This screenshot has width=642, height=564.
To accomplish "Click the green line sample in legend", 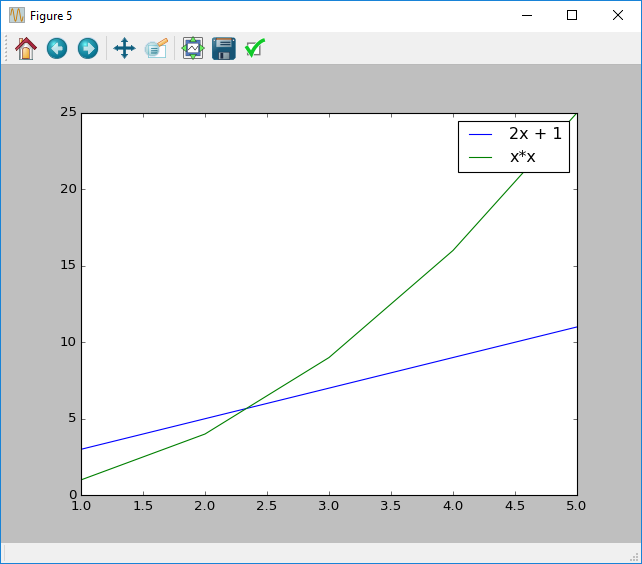I will pos(481,157).
